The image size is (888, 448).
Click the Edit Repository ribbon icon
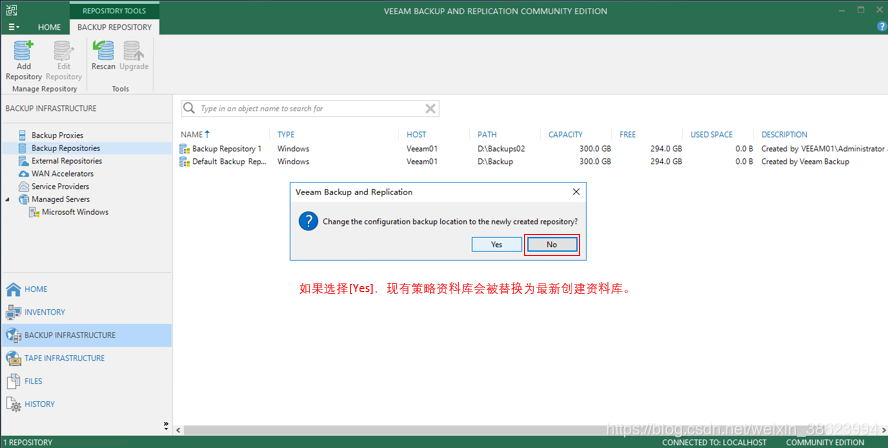[63, 50]
